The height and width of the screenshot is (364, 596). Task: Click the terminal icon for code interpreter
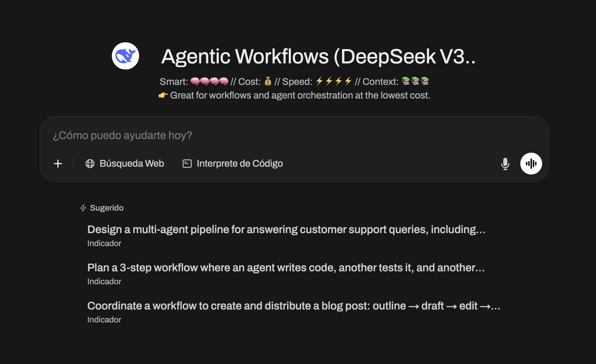tap(187, 164)
